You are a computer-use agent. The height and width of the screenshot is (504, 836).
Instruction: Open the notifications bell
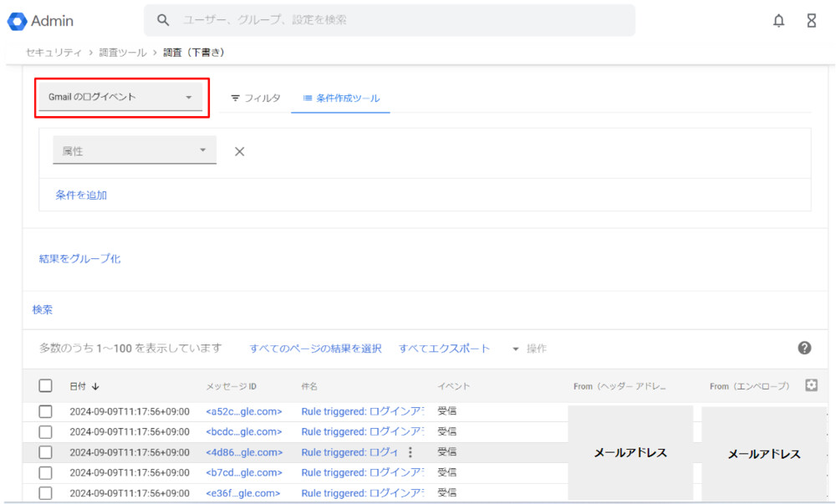[778, 21]
